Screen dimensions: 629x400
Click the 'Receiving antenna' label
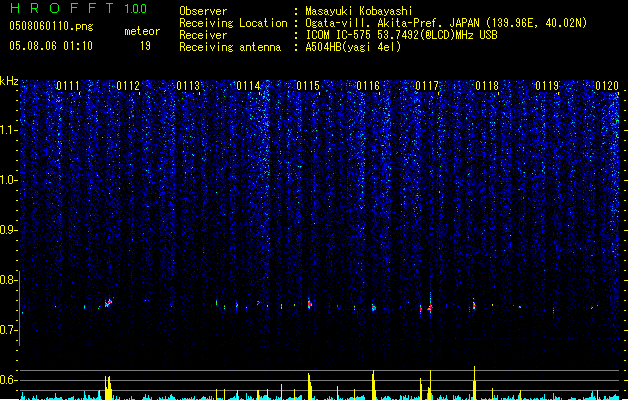230,47
